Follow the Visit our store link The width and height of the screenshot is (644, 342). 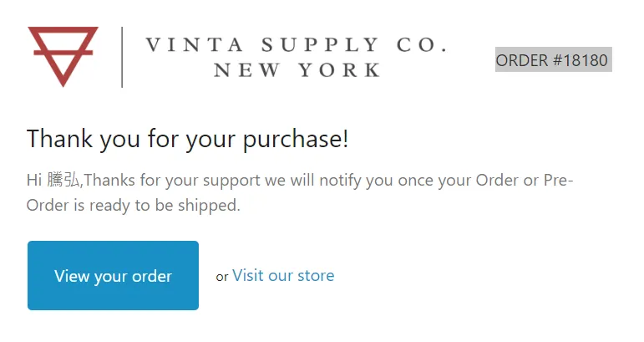283,275
